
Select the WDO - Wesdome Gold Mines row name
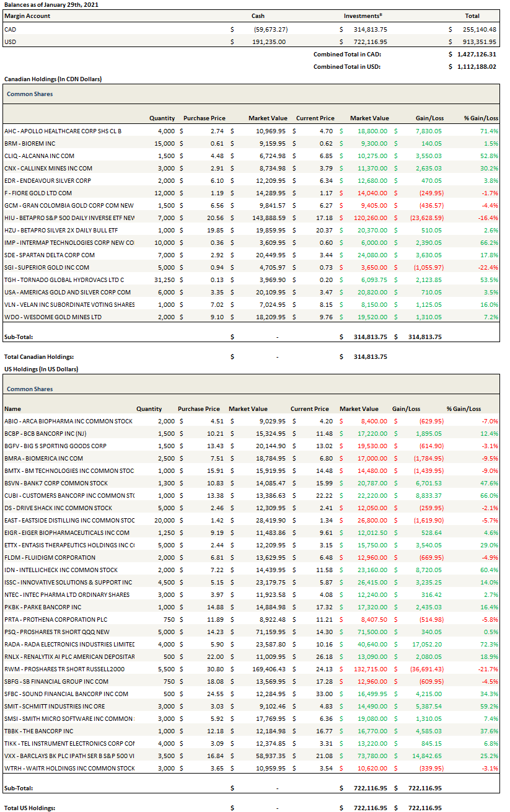48,317
